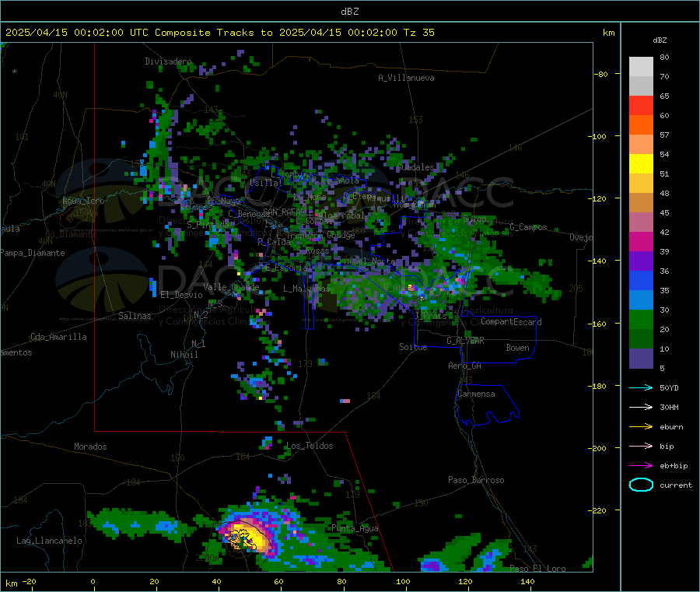Click the Punta_Agua place label
Viewport: 700px width, 592px height.
pos(355,528)
